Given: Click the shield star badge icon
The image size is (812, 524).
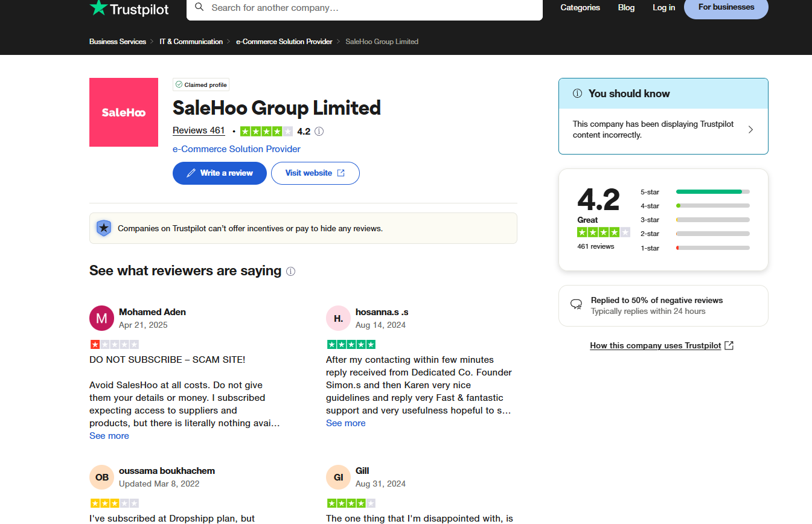Looking at the screenshot, I should pyautogui.click(x=104, y=228).
